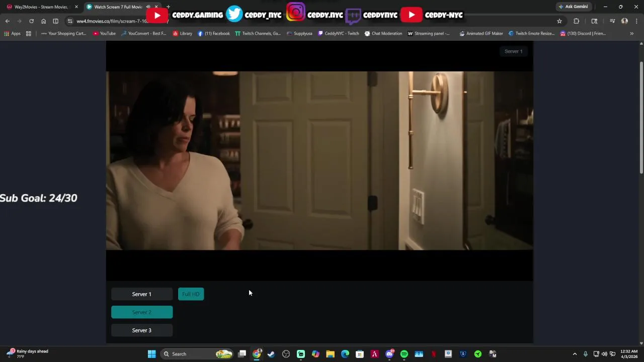Screen dimensions: 644x362
Task: Click the Server 1 label above video
Action: 513,51
